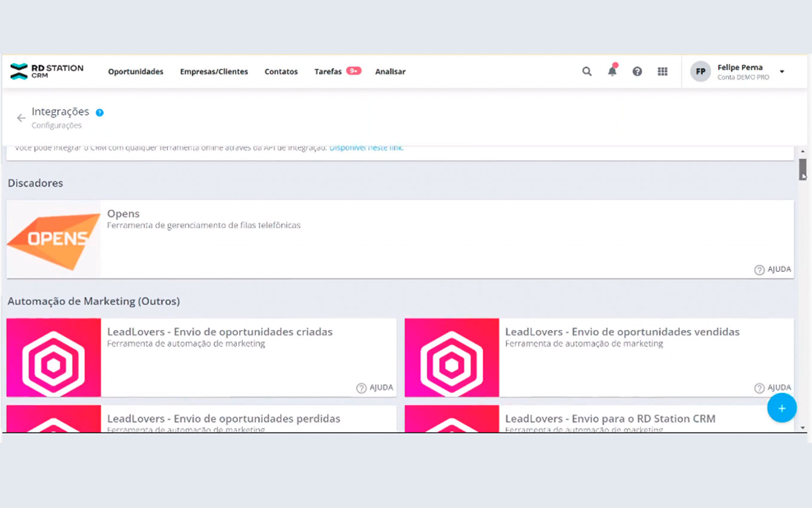Image resolution: width=812 pixels, height=508 pixels.
Task: Click the 'Discadores' section heading
Action: point(35,183)
